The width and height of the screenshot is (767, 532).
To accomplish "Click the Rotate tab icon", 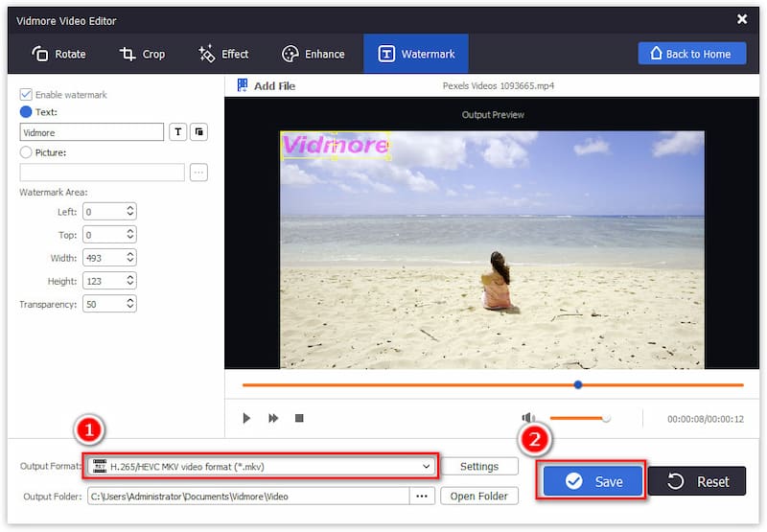I will coord(39,54).
